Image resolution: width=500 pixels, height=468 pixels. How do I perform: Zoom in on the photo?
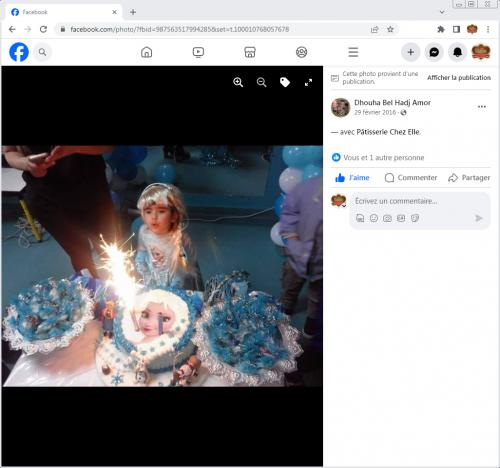point(238,82)
